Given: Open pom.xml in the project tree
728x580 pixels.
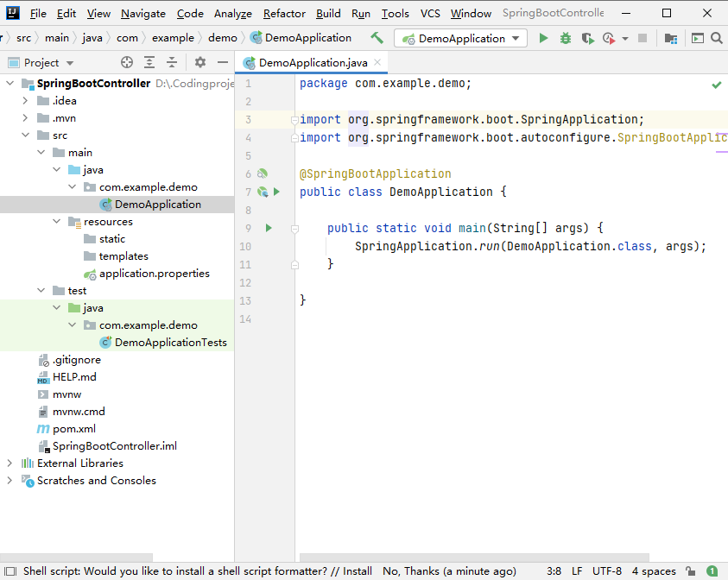Looking at the screenshot, I should click(x=73, y=429).
